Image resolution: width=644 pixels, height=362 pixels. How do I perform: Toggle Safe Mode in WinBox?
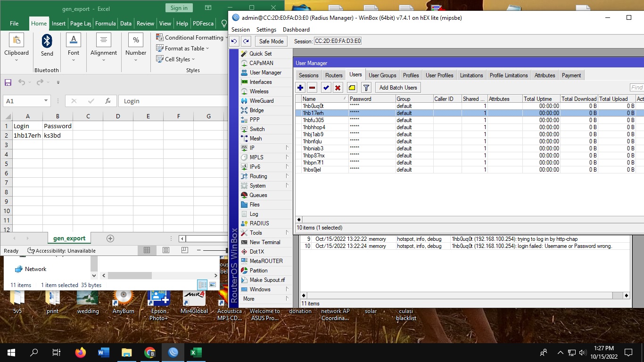271,41
